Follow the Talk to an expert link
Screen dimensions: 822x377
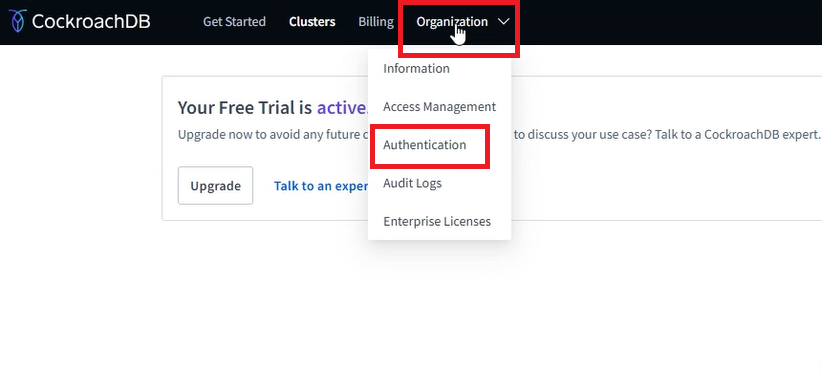click(x=321, y=186)
